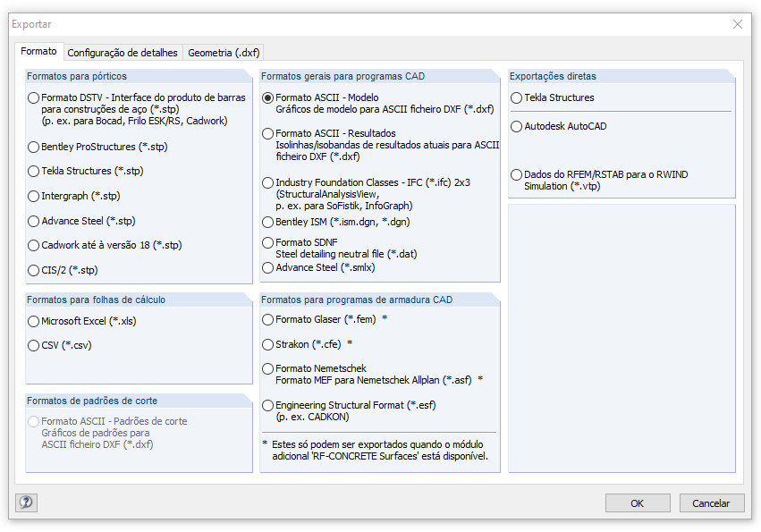
Task: Select Microsoft Excel (*.xls) export
Action: (x=33, y=320)
